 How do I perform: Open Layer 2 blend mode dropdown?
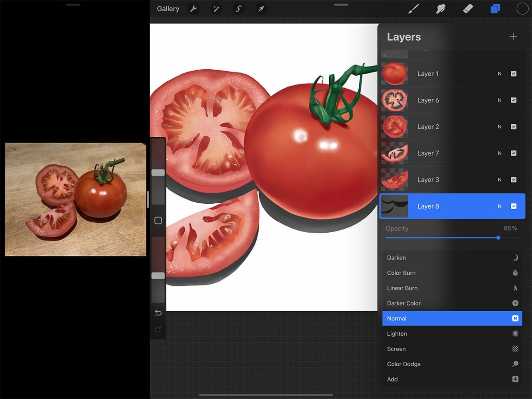click(x=499, y=127)
